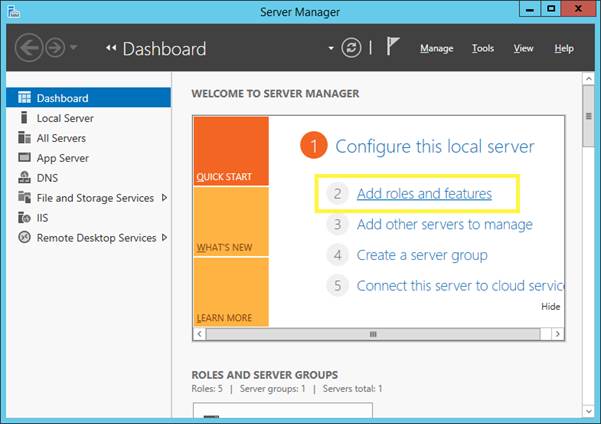The height and width of the screenshot is (424, 601).
Task: Select All Servers in the sidebar
Action: coord(89,138)
